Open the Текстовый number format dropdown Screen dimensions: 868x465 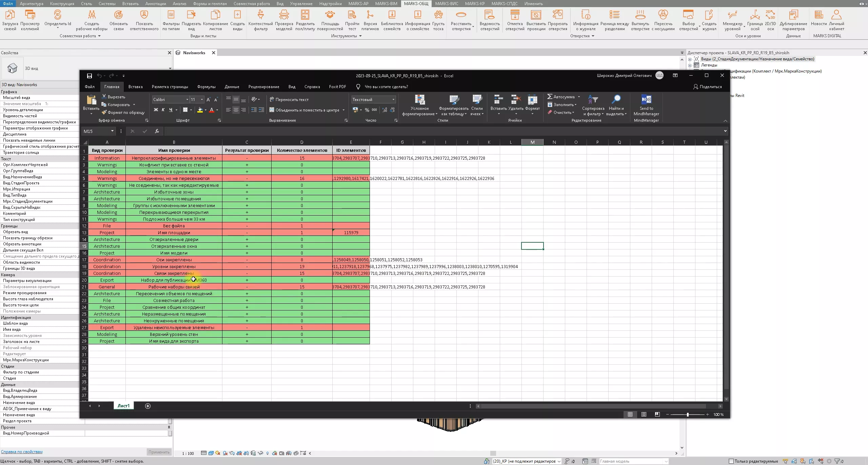point(393,100)
